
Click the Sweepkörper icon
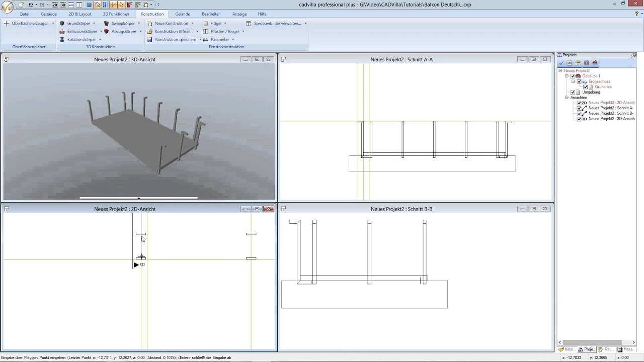pos(107,24)
